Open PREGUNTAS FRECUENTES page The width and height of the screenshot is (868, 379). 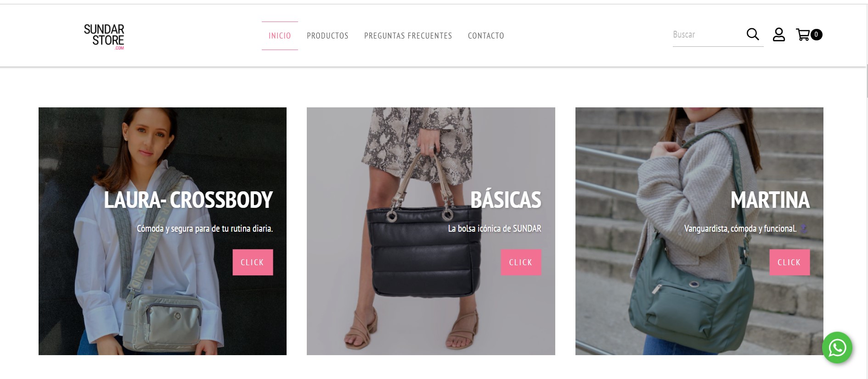[408, 36]
